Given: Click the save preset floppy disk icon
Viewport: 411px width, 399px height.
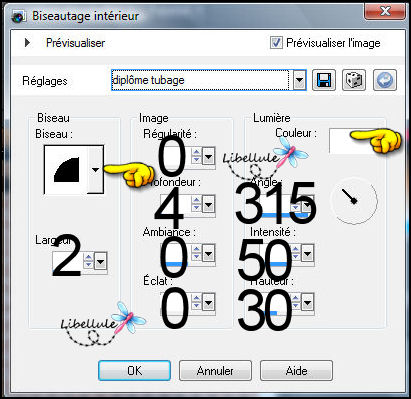Looking at the screenshot, I should [323, 80].
